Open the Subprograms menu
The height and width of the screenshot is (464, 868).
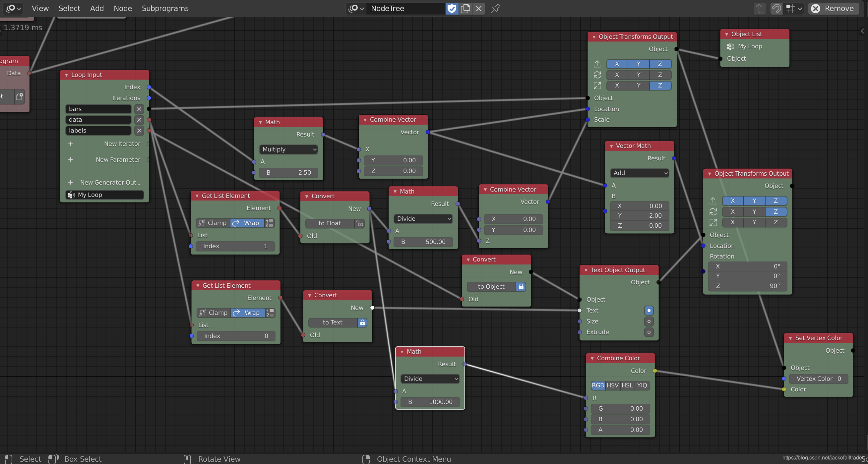[165, 8]
